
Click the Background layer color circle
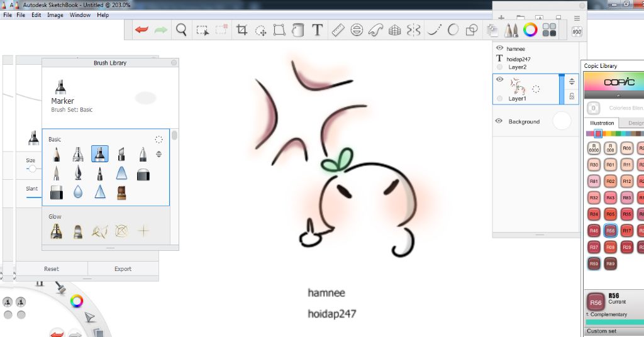coord(562,121)
